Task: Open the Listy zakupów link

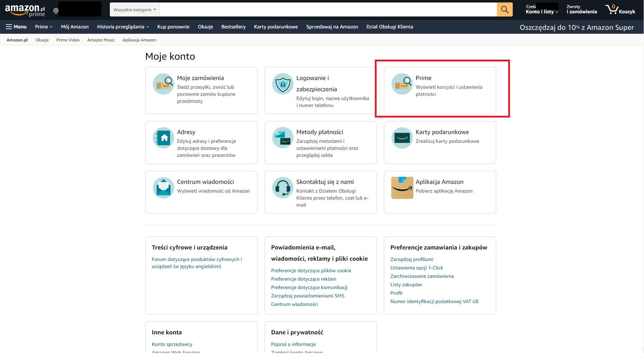Action: (406, 285)
